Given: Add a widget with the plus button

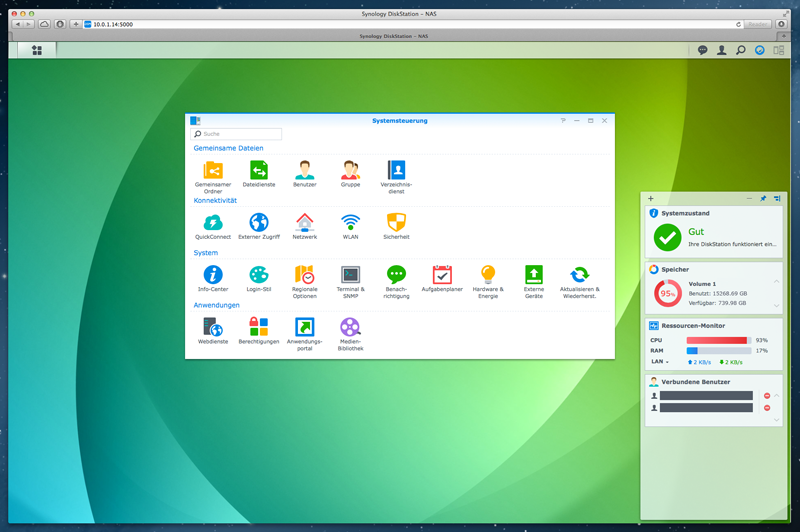Looking at the screenshot, I should tap(651, 198).
